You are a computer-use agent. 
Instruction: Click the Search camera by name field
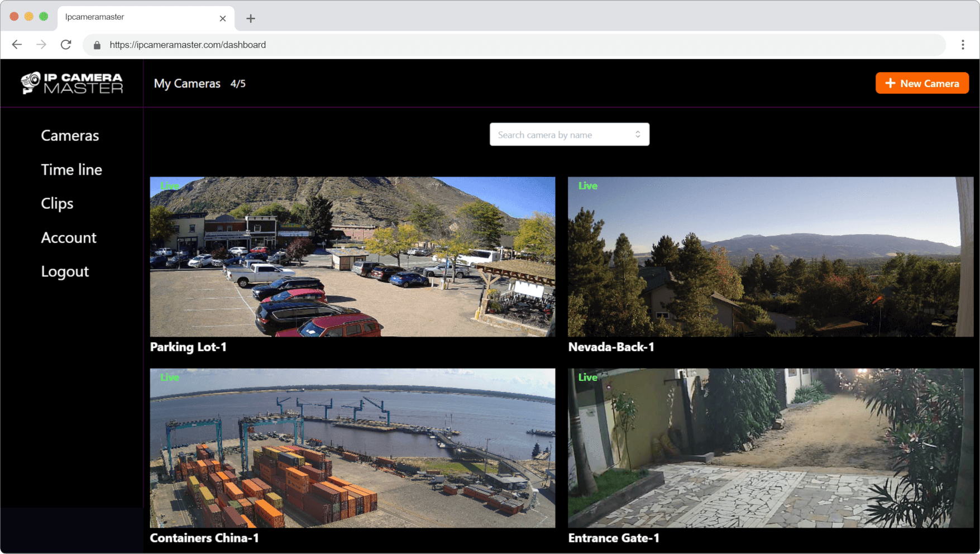[x=569, y=135]
